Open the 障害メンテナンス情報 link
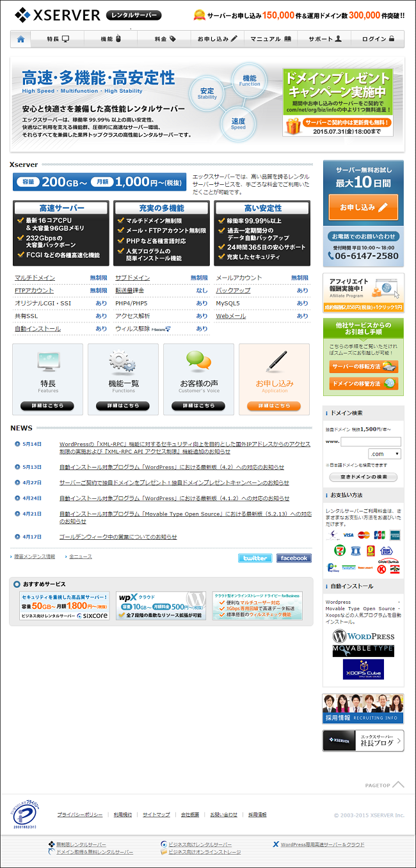416x868 pixels. point(35,556)
